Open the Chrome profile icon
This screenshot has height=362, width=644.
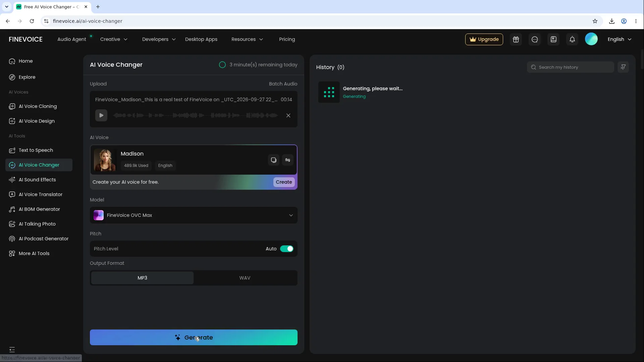pos(624,21)
